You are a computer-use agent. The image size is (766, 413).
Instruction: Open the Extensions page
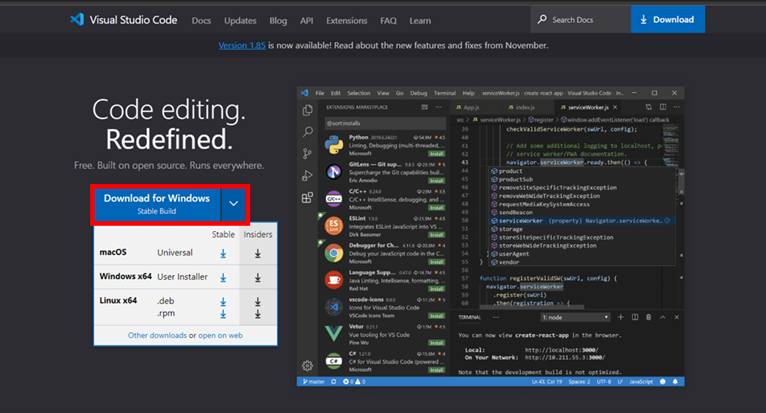pos(346,21)
